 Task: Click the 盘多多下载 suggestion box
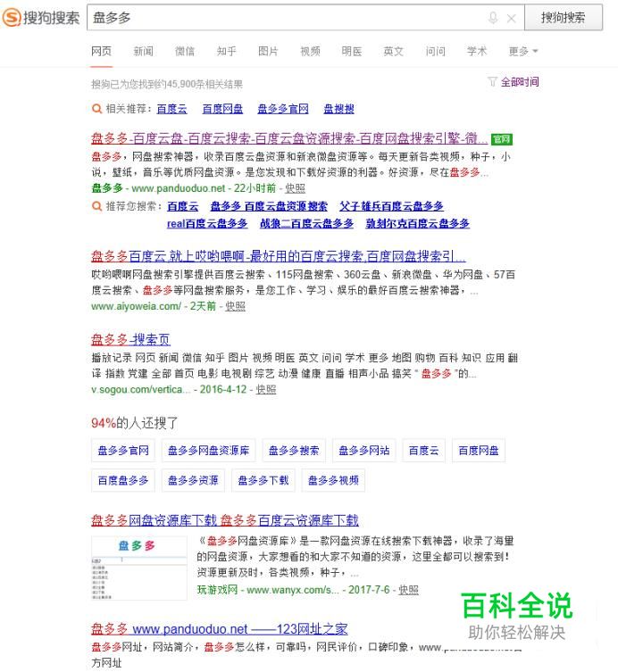pos(263,480)
